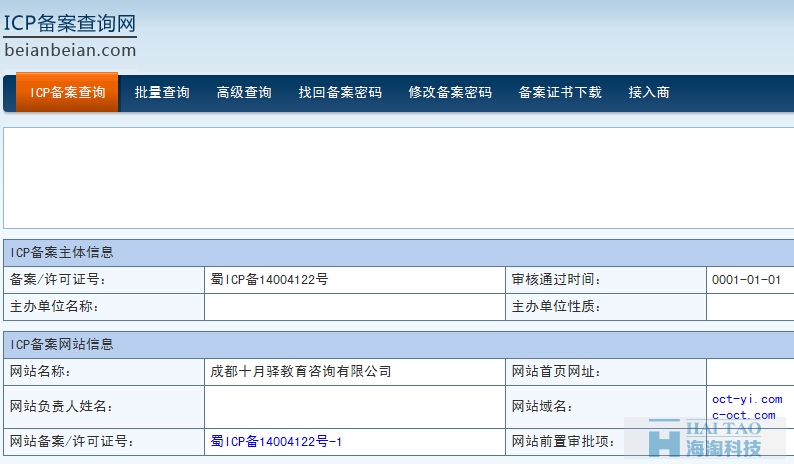Go to 高级查询 in the navigation bar
This screenshot has width=794, height=464.
pos(244,92)
